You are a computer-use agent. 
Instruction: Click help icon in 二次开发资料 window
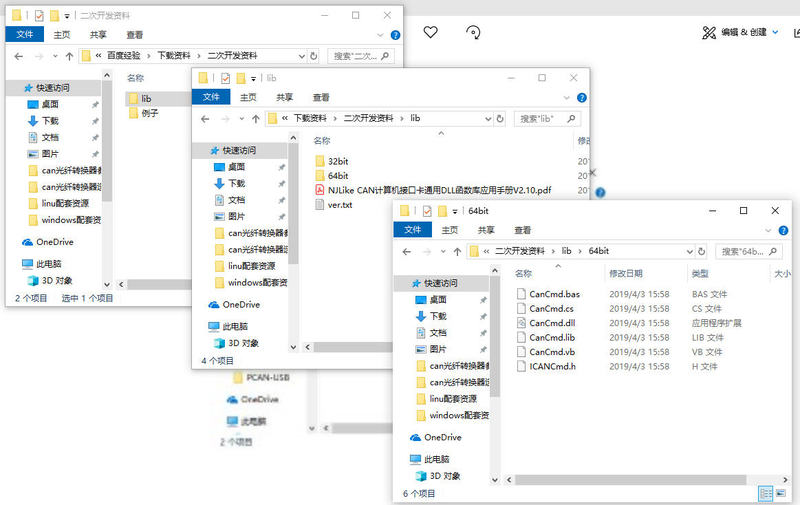pyautogui.click(x=395, y=35)
